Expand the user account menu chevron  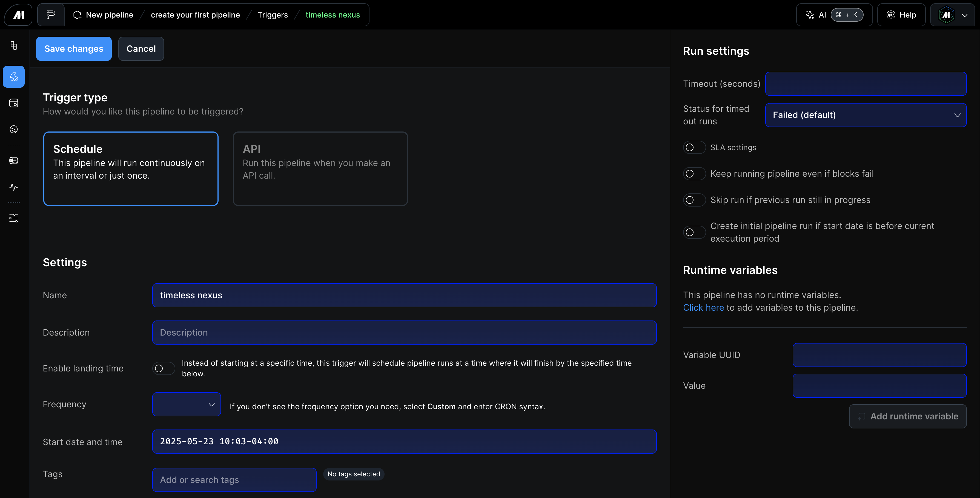point(964,15)
